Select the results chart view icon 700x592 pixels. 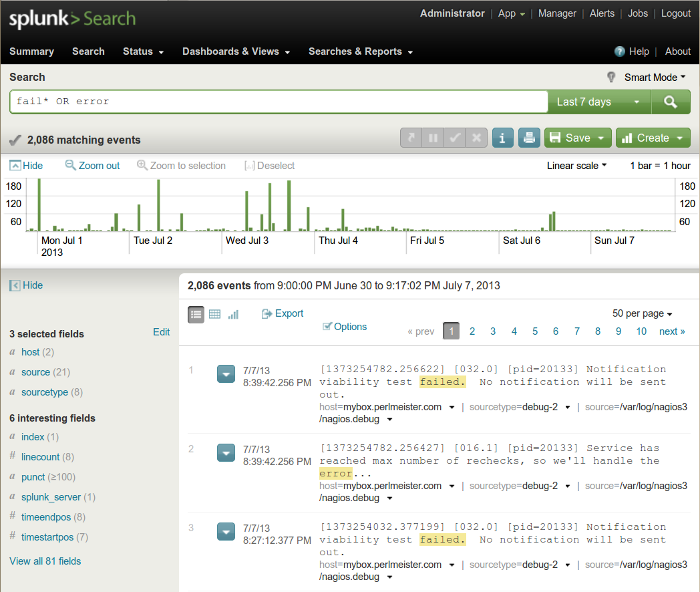[234, 314]
